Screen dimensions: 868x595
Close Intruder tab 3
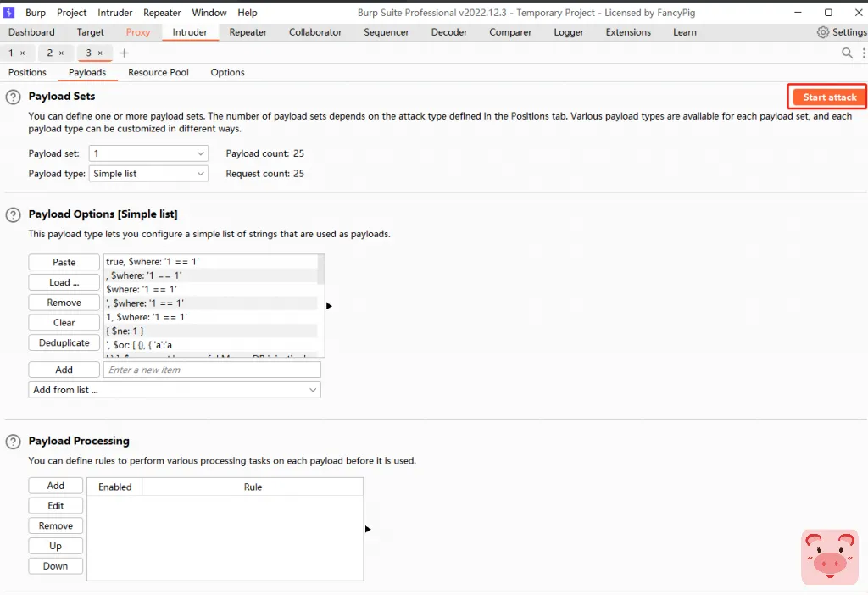point(100,53)
